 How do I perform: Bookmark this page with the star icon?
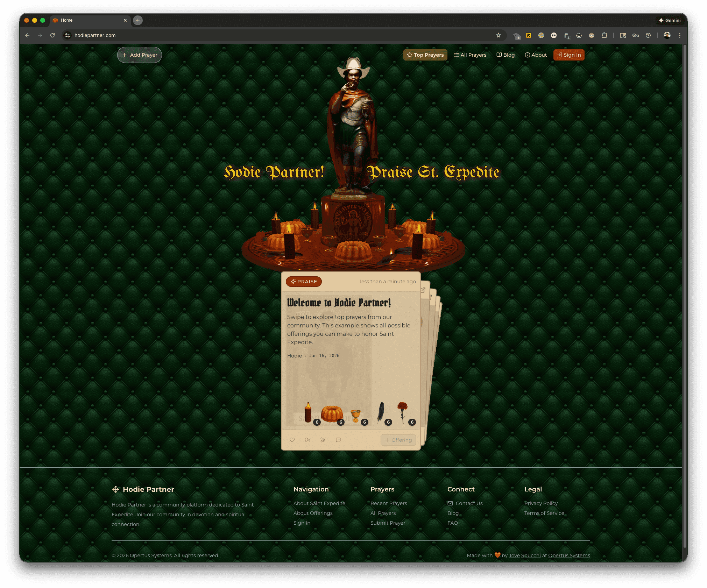(x=499, y=35)
